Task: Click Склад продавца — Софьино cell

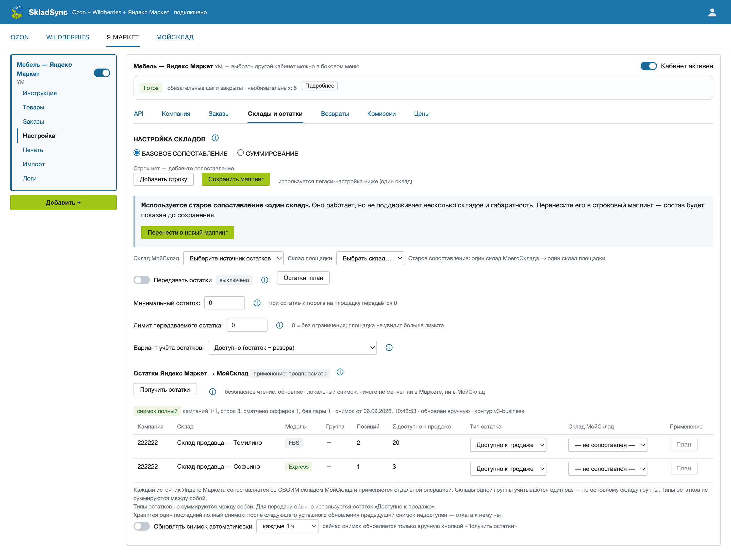Action: coord(218,467)
